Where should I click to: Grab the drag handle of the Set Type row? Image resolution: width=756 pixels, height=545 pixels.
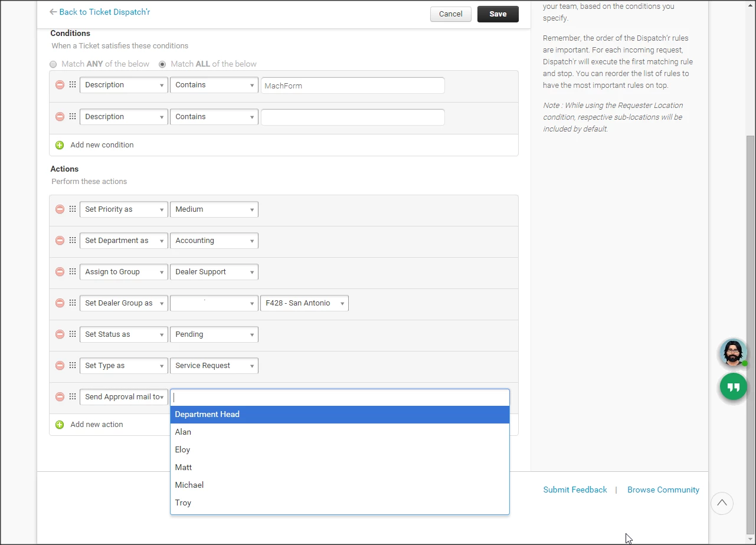click(73, 366)
